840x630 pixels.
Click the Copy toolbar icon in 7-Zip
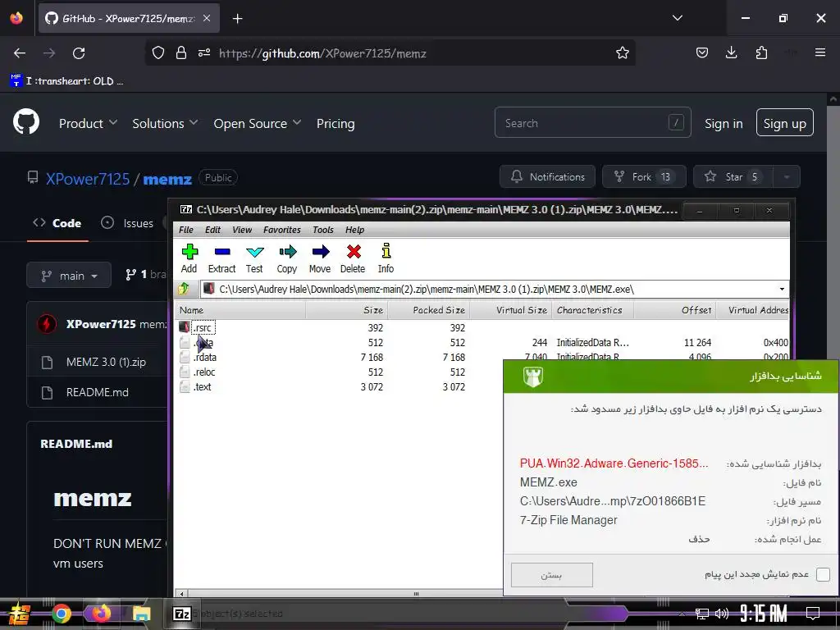287,258
